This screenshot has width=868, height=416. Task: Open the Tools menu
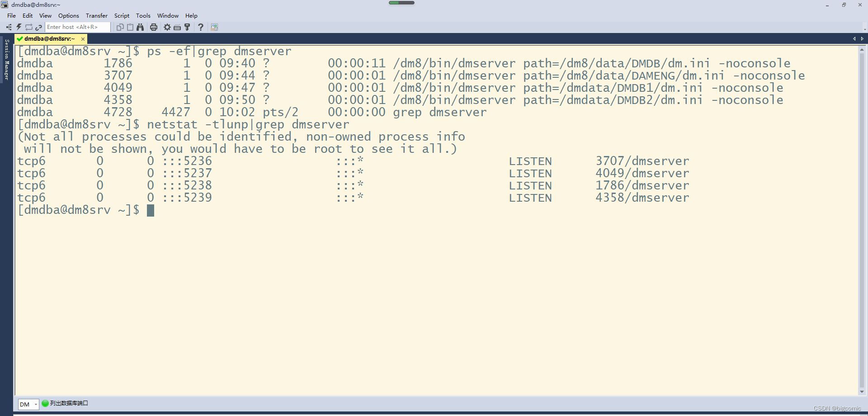coord(143,15)
